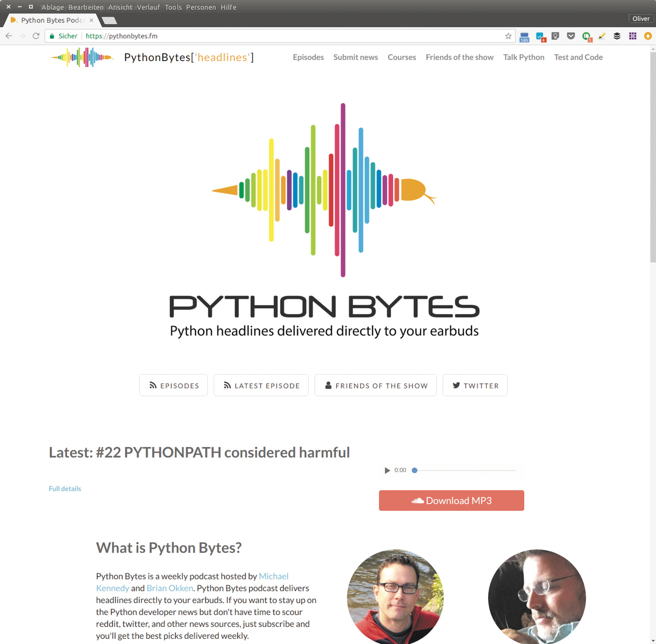Open the Hilfe menu
Image resolution: width=656 pixels, height=644 pixels.
pyautogui.click(x=229, y=7)
